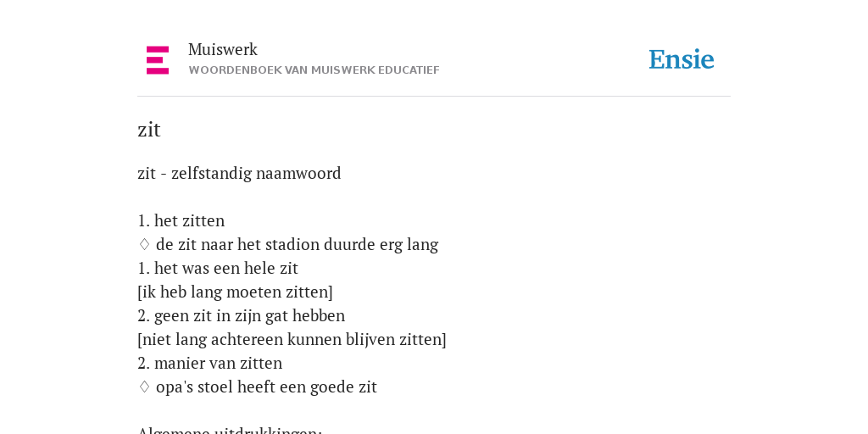
Task: Click the definition '1. het zitten'
Action: click(181, 221)
